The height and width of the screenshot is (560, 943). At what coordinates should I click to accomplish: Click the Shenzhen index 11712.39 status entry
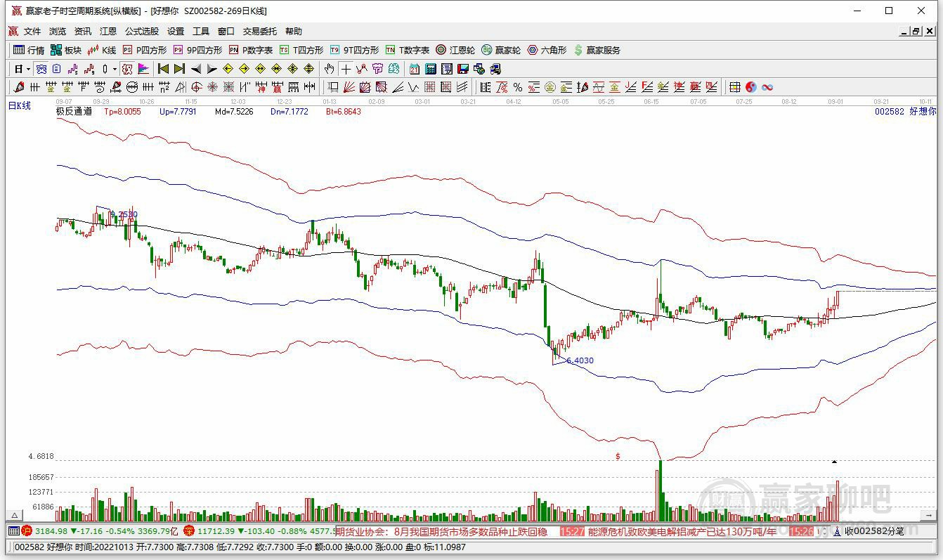(259, 532)
